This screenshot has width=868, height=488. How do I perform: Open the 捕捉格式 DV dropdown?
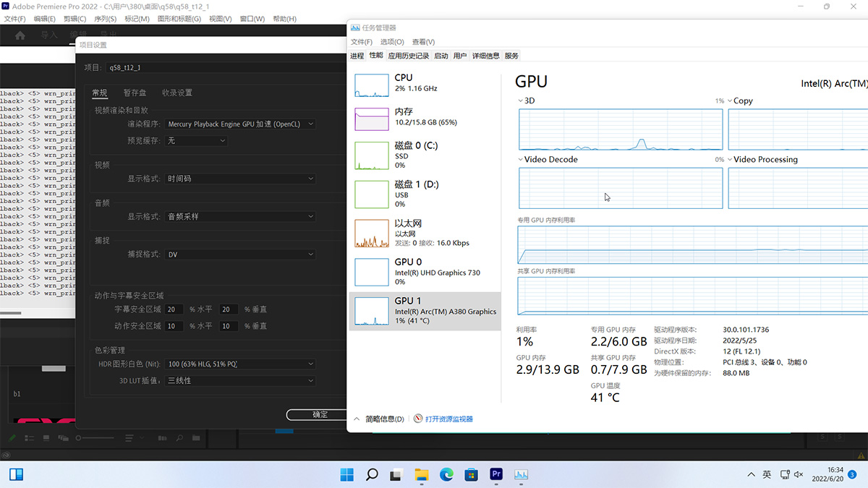click(241, 254)
